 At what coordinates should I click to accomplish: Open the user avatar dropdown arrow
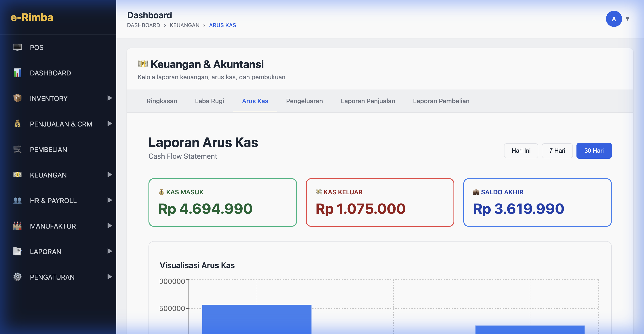coord(627,19)
